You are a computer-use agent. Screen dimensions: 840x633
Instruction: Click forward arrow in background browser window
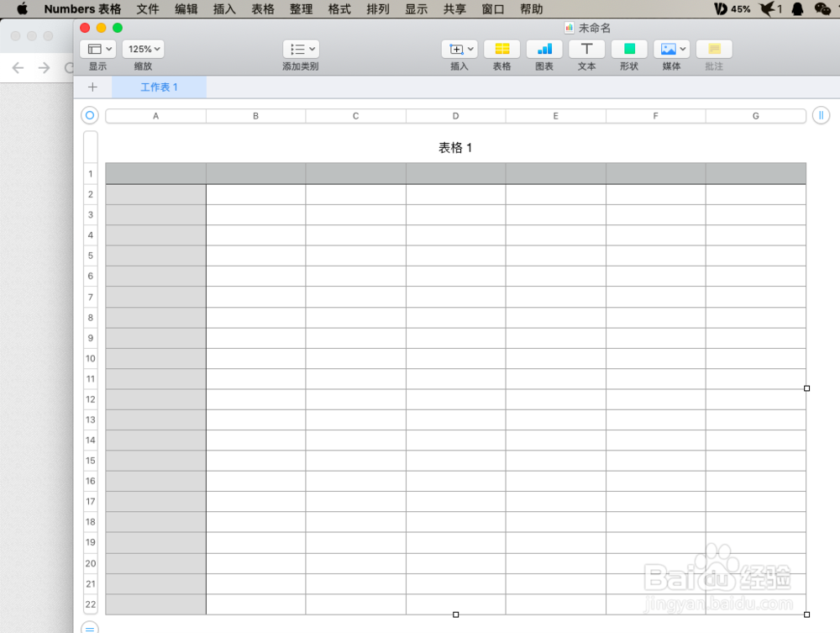(x=44, y=67)
